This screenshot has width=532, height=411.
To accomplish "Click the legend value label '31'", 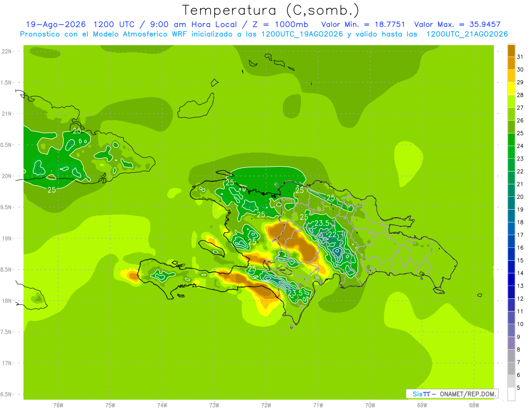I will 520,57.
